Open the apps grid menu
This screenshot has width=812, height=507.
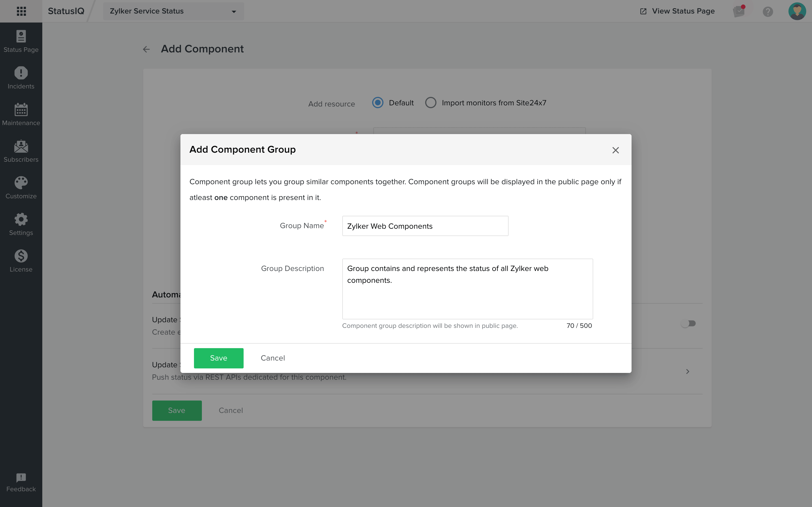(21, 11)
